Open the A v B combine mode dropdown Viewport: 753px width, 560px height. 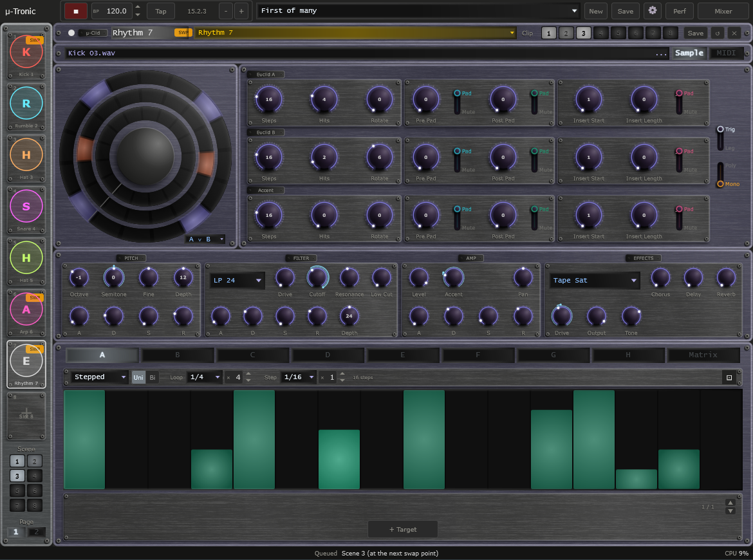(x=205, y=239)
